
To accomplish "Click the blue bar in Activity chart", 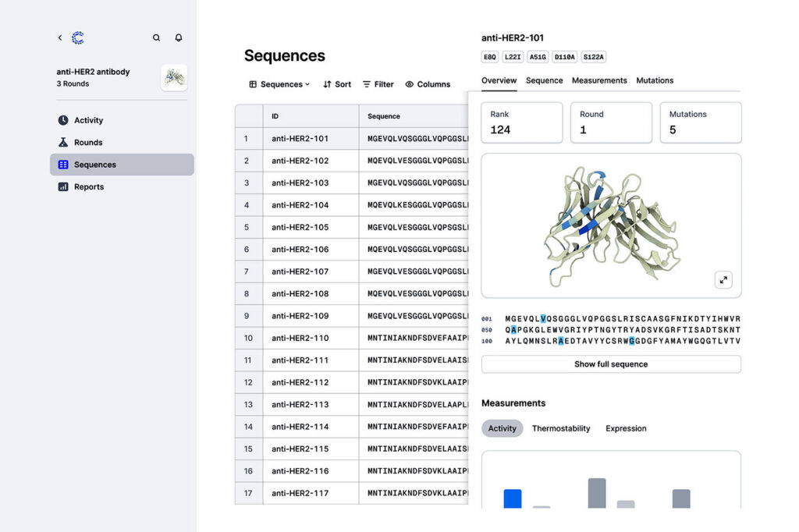I will tap(512, 498).
